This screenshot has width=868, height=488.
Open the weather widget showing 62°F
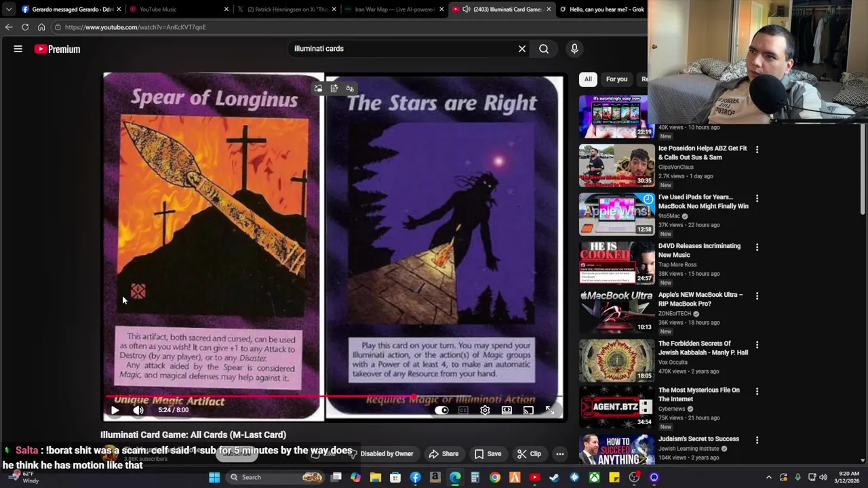(x=23, y=477)
